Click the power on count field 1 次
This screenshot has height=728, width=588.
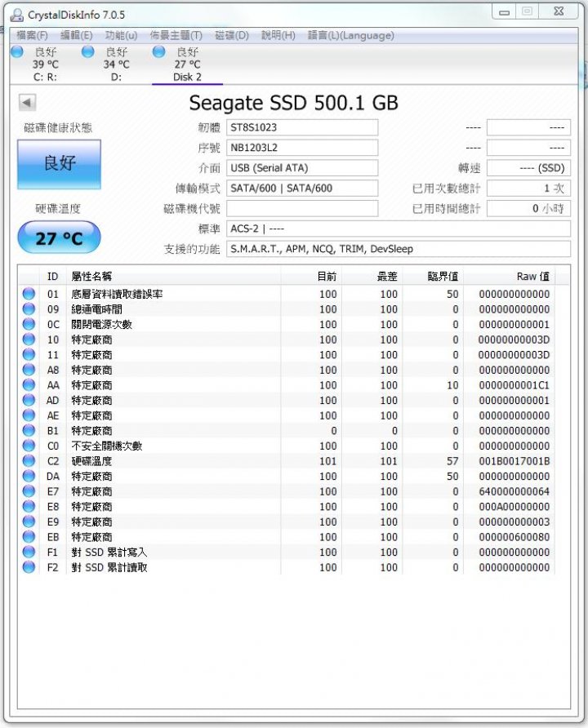tap(528, 188)
